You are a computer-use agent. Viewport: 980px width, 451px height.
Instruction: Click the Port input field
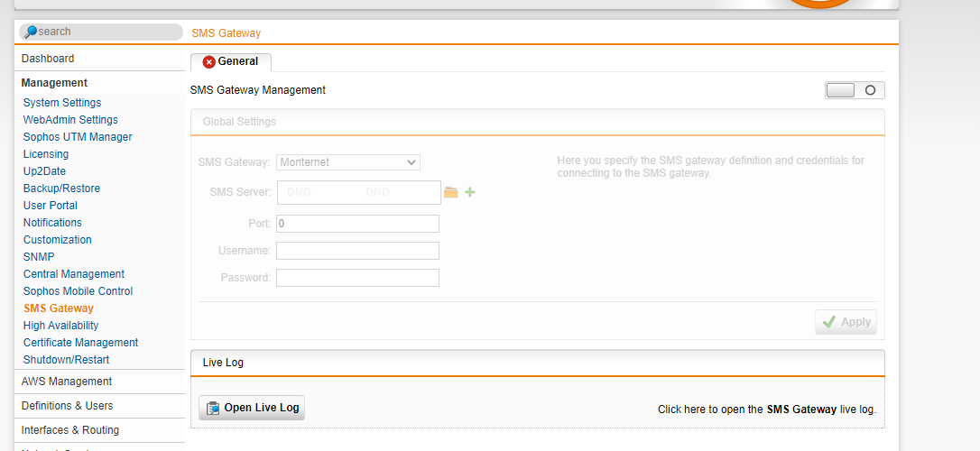click(357, 224)
